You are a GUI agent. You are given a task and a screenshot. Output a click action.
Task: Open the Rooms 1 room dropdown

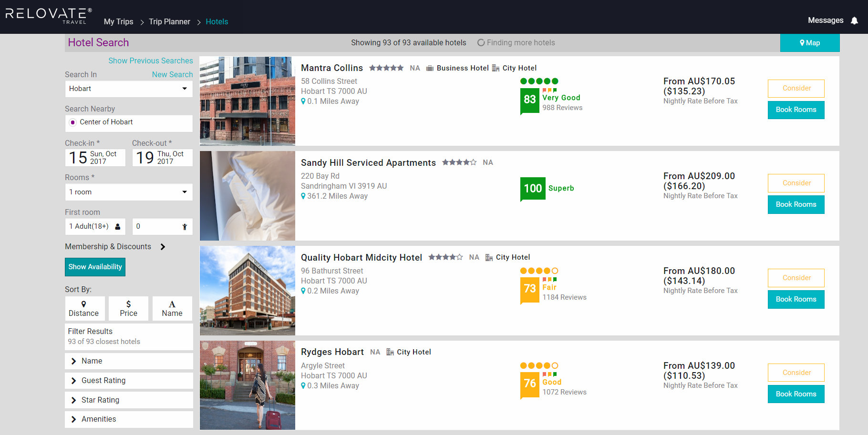tap(129, 192)
